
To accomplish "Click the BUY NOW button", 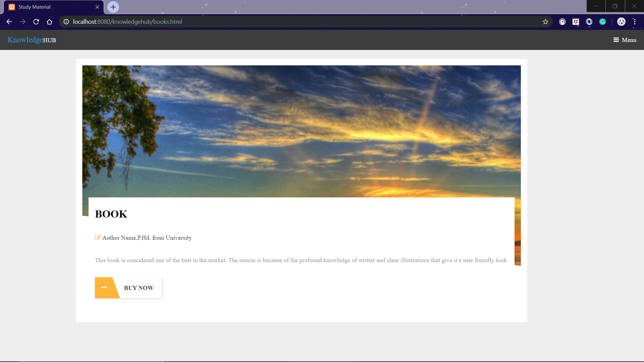I will coord(129,288).
